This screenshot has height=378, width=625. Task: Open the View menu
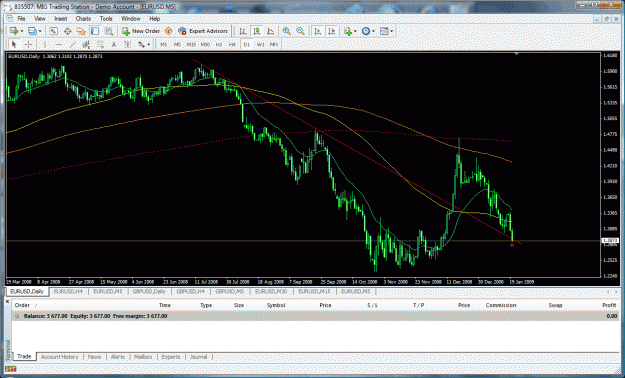pos(39,19)
